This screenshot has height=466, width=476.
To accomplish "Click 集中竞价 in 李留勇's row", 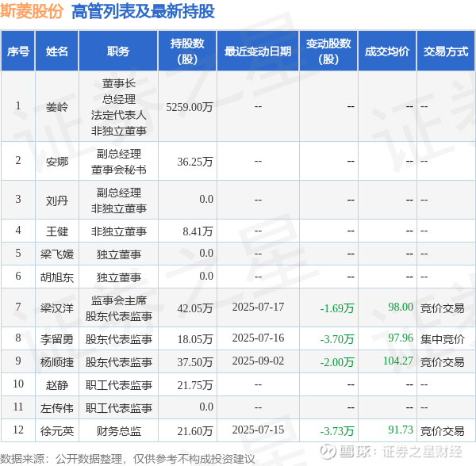I will click(x=443, y=339).
